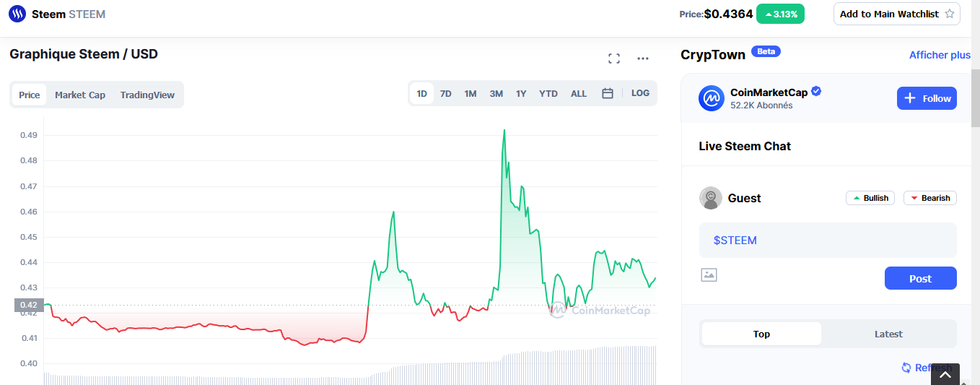The height and width of the screenshot is (385, 980).
Task: Mark sentiment as Bullish
Action: (870, 198)
